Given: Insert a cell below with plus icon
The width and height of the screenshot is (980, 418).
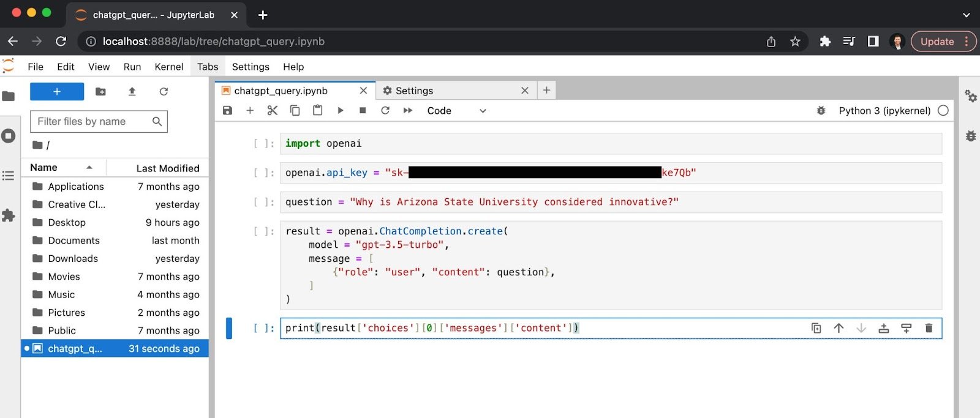Looking at the screenshot, I should pyautogui.click(x=250, y=110).
